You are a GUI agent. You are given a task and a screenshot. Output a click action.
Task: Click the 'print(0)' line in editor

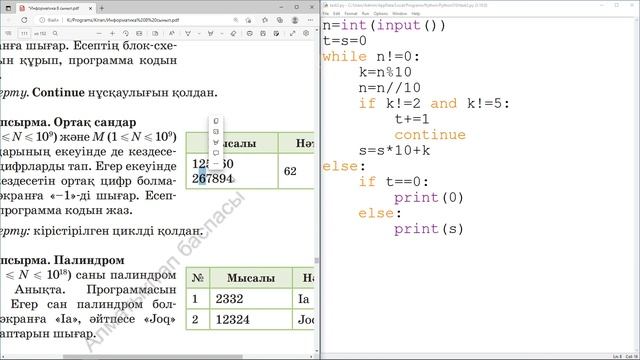pyautogui.click(x=429, y=198)
